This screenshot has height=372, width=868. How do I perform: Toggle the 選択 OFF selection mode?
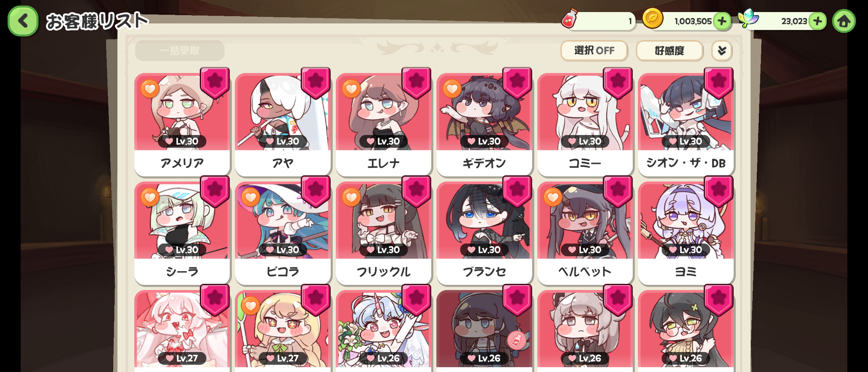(594, 51)
